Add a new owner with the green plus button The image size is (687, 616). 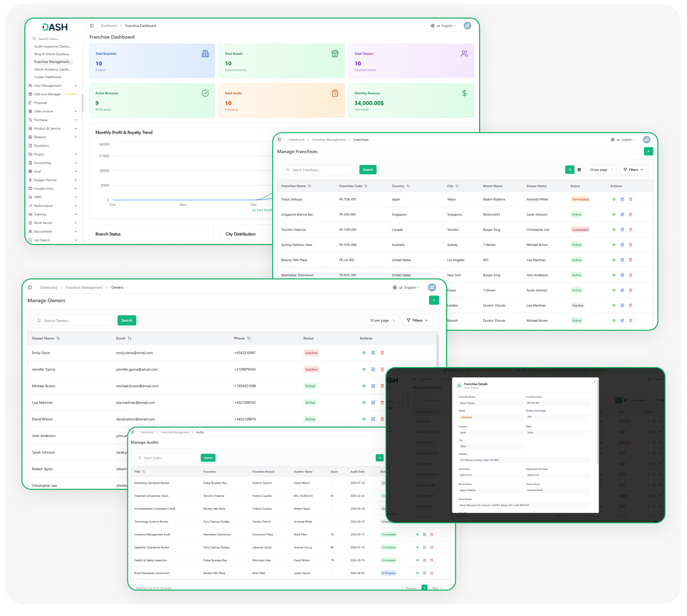434,300
